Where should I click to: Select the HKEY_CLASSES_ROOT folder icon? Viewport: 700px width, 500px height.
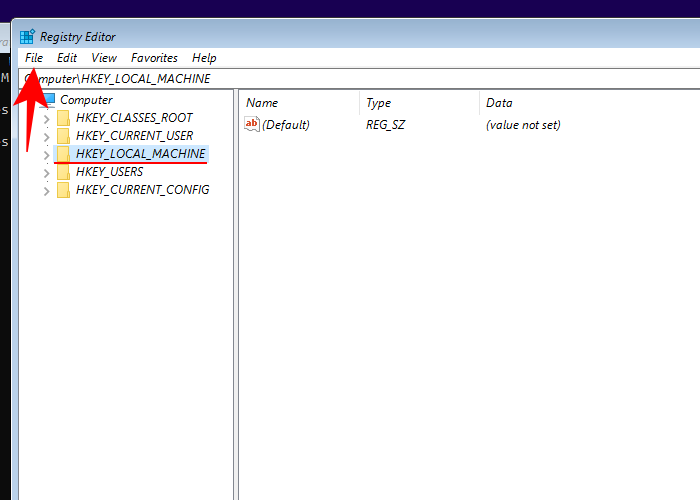[x=64, y=118]
